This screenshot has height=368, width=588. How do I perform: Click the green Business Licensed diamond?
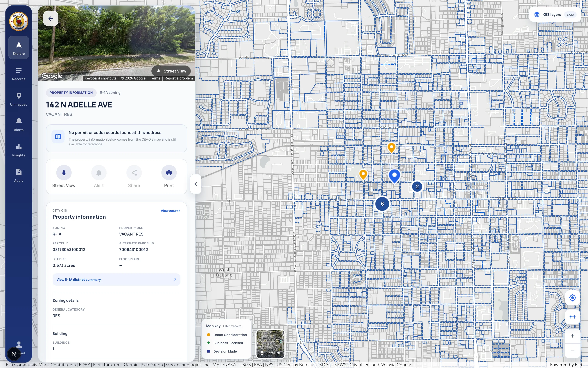(209, 343)
